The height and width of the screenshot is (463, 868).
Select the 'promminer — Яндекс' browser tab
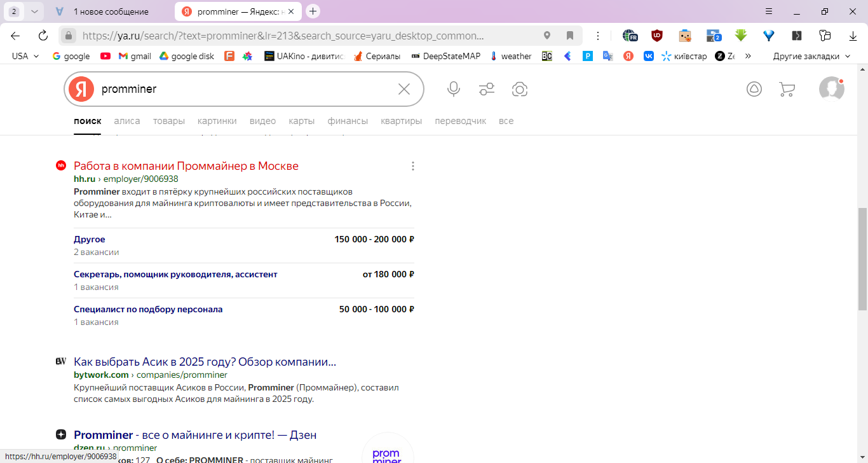point(238,11)
